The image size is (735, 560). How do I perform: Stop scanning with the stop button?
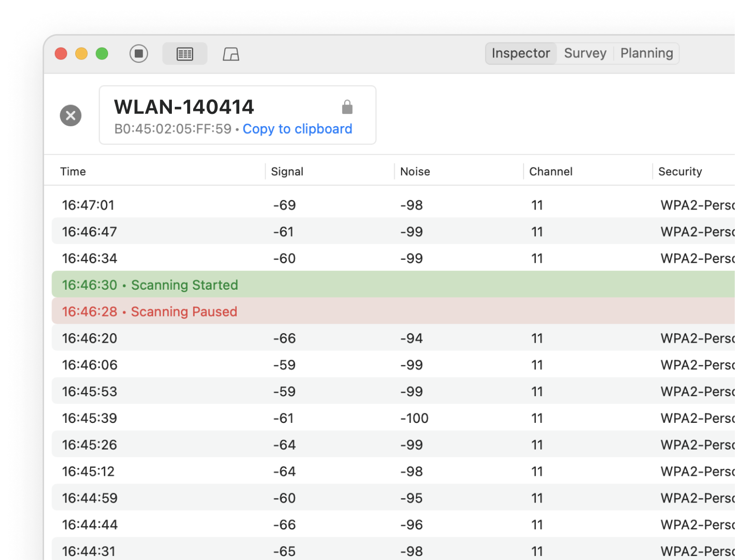(x=139, y=53)
